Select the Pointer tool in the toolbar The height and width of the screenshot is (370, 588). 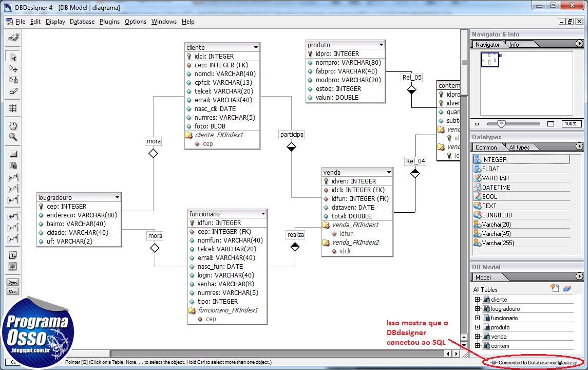pyautogui.click(x=13, y=57)
